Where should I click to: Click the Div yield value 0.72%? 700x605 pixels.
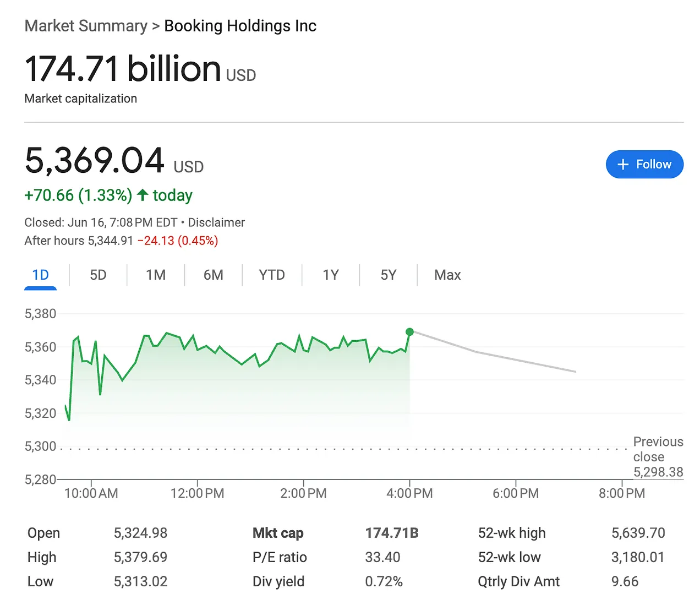[x=384, y=581]
